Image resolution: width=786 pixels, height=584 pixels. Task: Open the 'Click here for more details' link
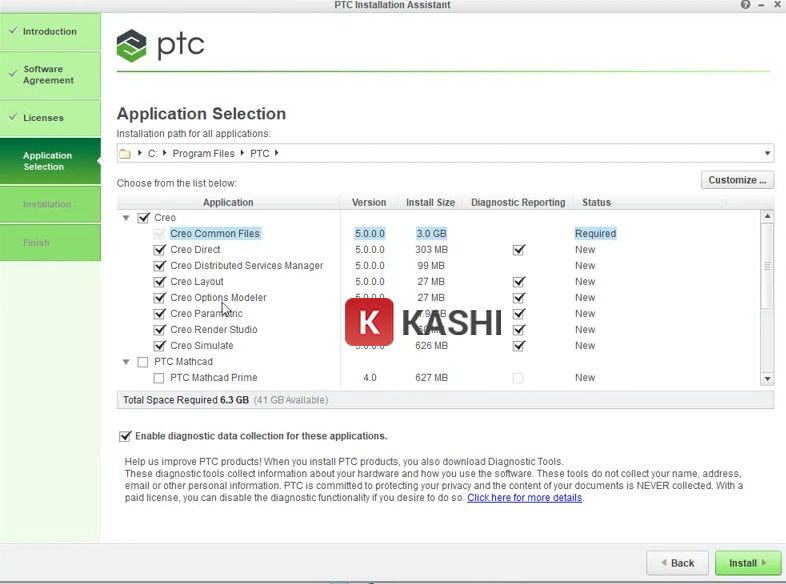(x=524, y=498)
